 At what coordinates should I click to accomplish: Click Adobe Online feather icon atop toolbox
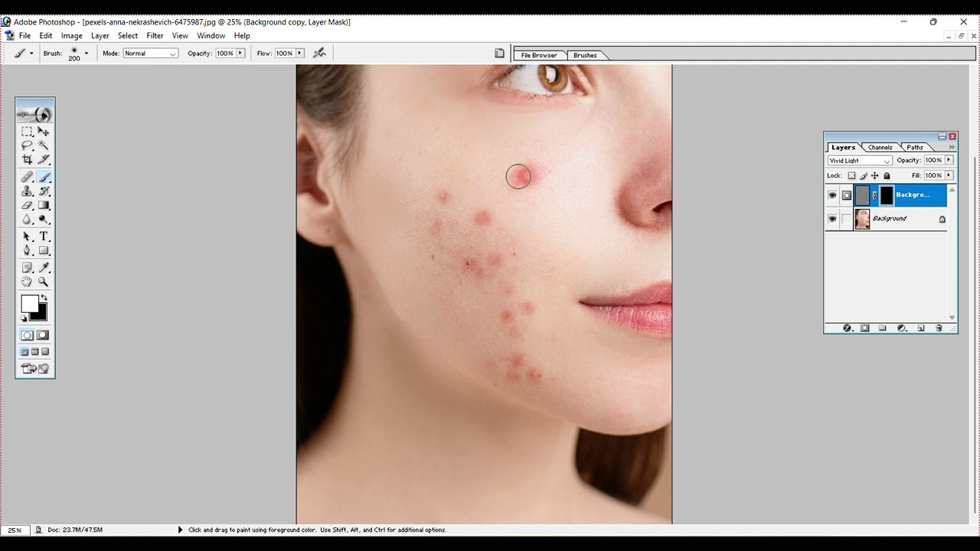[x=35, y=114]
